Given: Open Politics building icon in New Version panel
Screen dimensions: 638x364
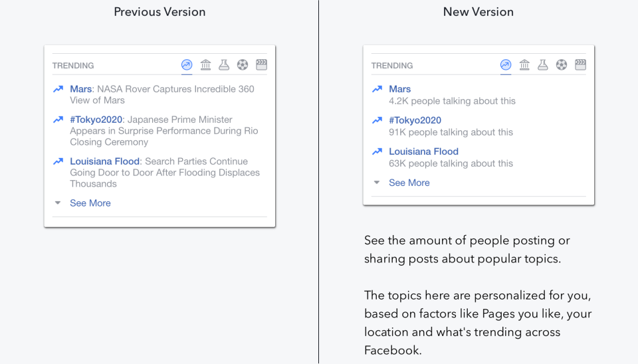Looking at the screenshot, I should [524, 64].
